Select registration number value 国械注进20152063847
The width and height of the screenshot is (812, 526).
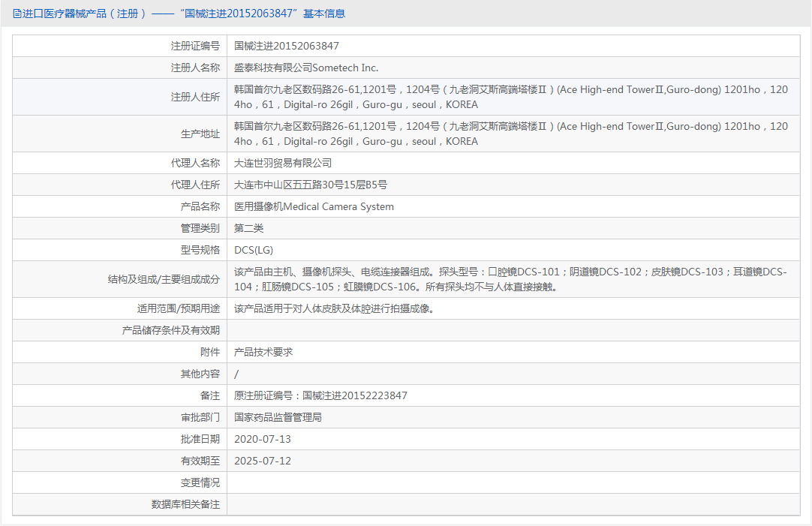287,46
